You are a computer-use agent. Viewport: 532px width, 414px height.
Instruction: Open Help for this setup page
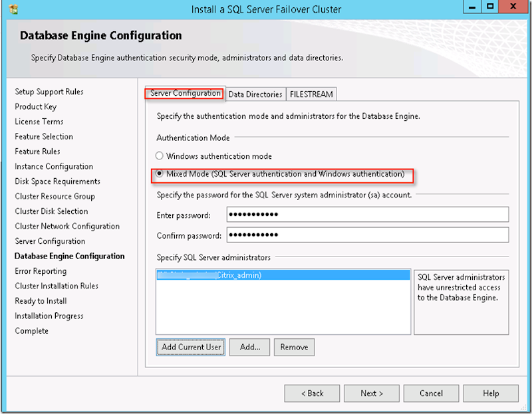click(491, 393)
